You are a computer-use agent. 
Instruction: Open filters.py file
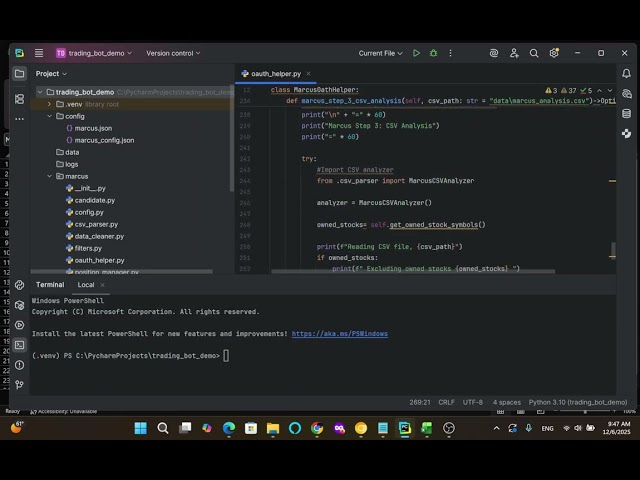click(x=84, y=248)
